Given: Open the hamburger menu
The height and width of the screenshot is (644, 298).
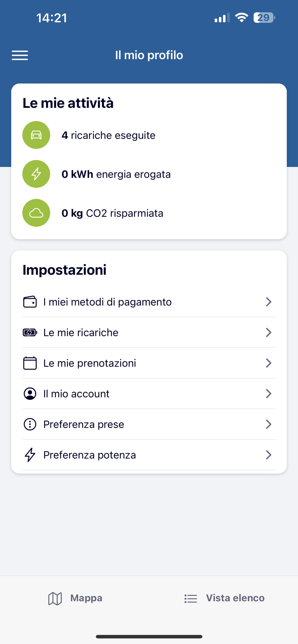Looking at the screenshot, I should (20, 55).
